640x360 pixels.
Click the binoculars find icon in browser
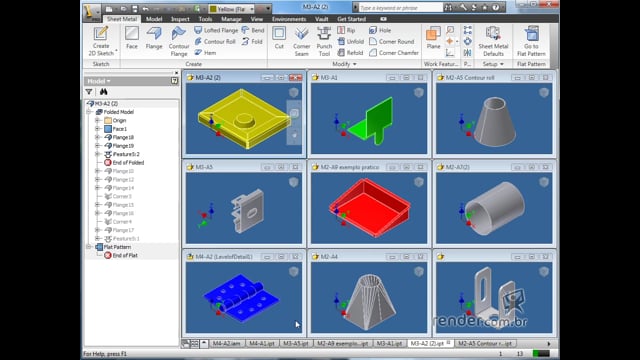[104, 92]
